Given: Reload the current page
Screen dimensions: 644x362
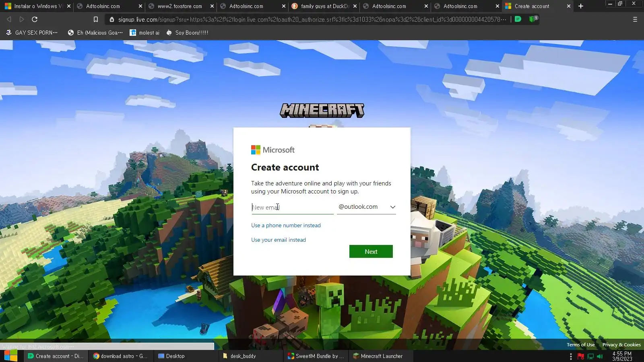Looking at the screenshot, I should coord(35,19).
